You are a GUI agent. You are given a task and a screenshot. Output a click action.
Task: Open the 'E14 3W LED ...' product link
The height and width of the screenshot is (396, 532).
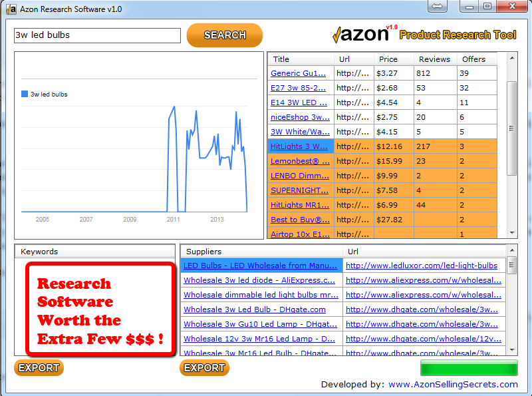point(299,102)
